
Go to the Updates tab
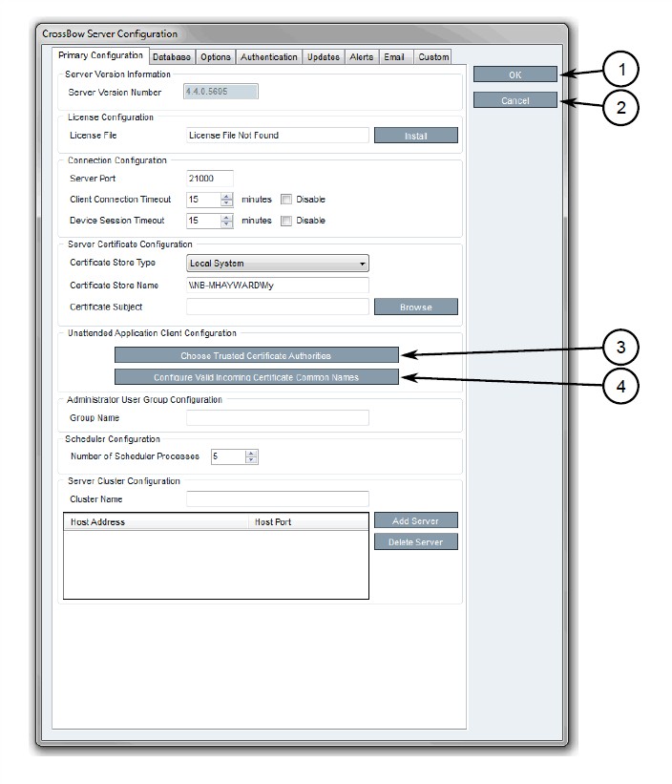point(324,57)
